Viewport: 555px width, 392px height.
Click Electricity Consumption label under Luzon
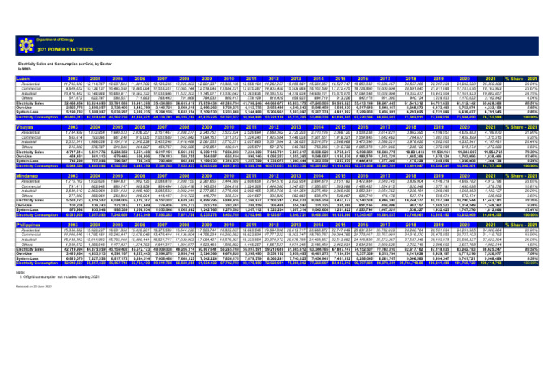pyautogui.click(x=37, y=117)
